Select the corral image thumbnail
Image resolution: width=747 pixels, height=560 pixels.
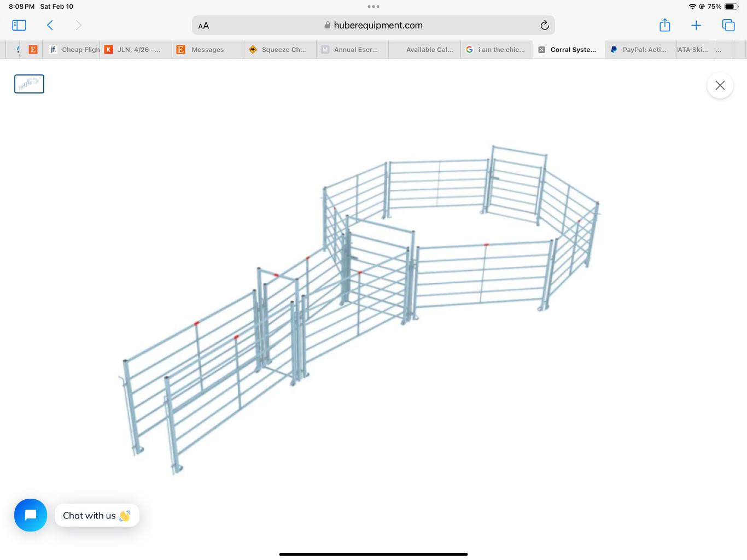click(29, 84)
